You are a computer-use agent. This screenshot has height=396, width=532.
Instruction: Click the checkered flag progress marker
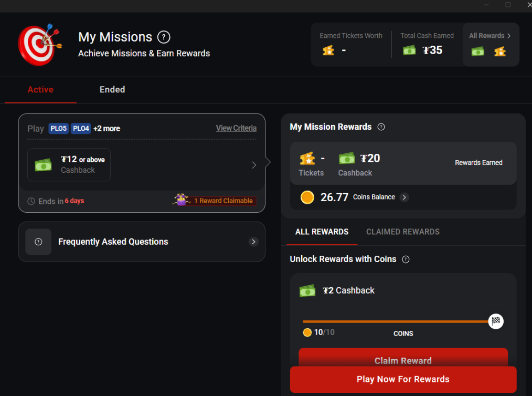(496, 321)
